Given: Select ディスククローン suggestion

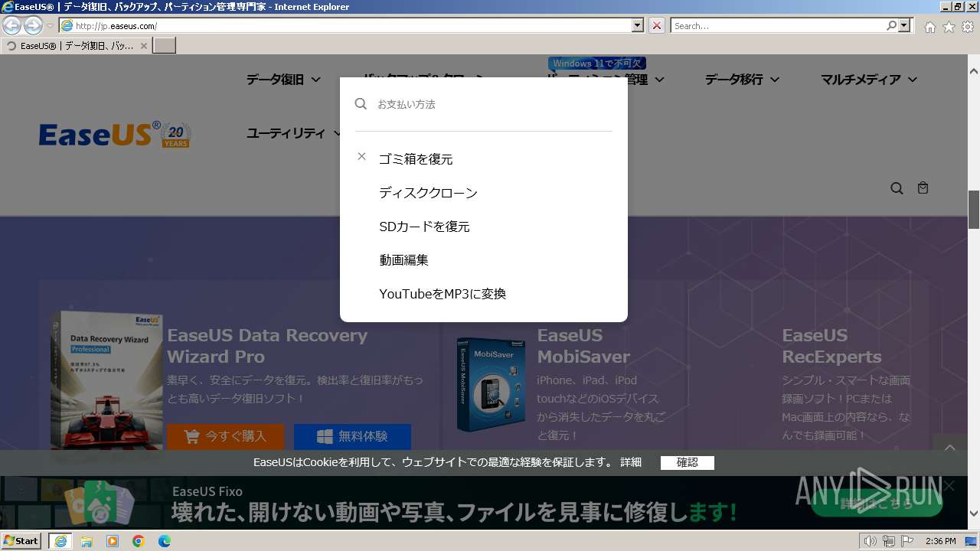Looking at the screenshot, I should pyautogui.click(x=428, y=193).
